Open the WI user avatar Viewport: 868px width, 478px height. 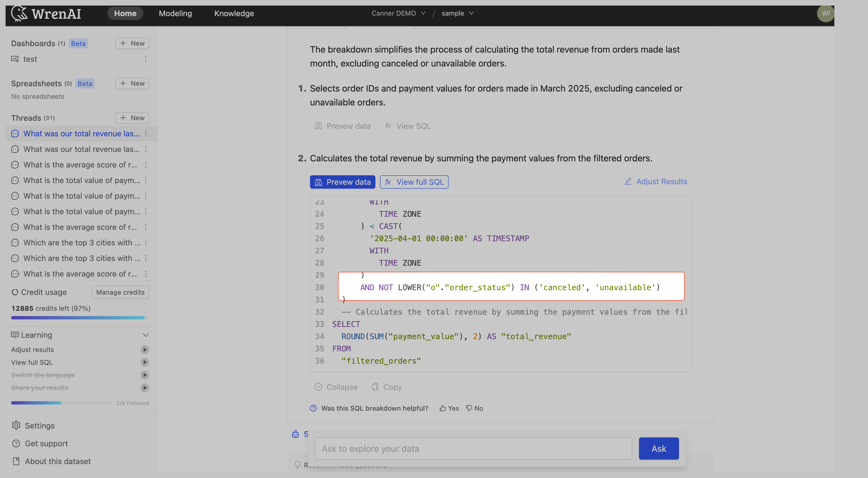(825, 13)
